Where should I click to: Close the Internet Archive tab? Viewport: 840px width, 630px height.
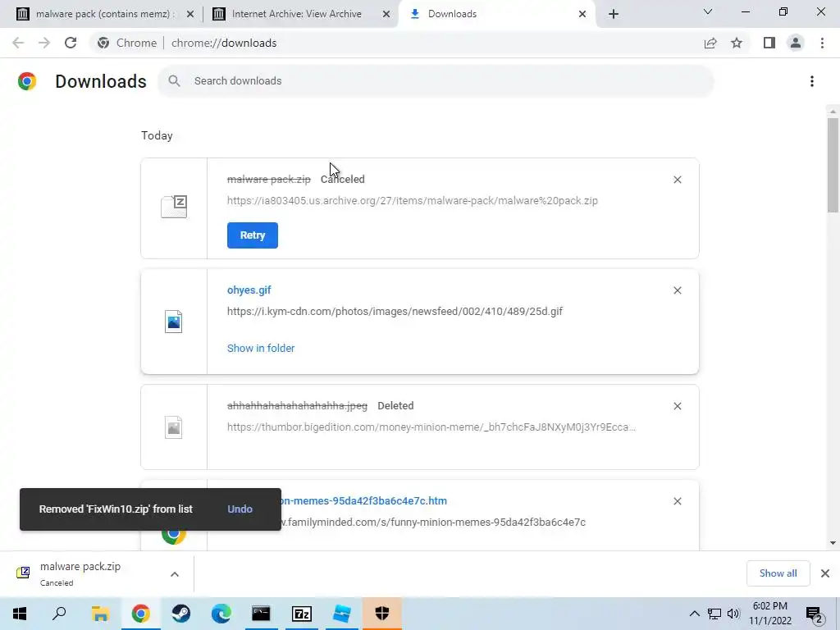386,14
